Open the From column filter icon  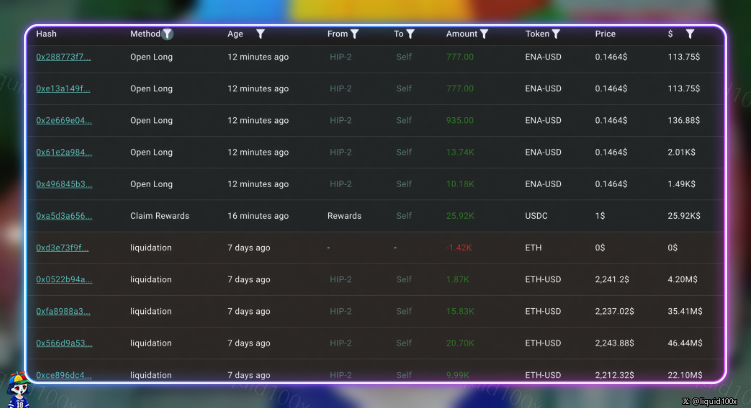354,34
